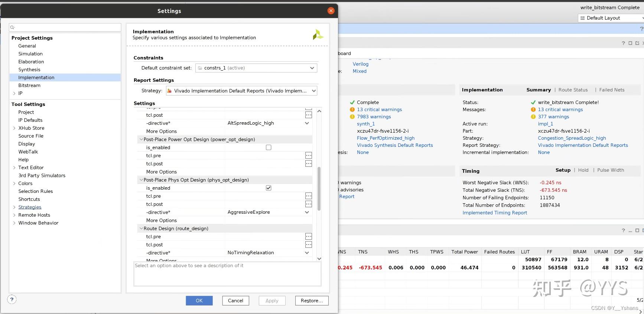Close the Settings dialog with the red X
The image size is (644, 314).
click(x=331, y=11)
